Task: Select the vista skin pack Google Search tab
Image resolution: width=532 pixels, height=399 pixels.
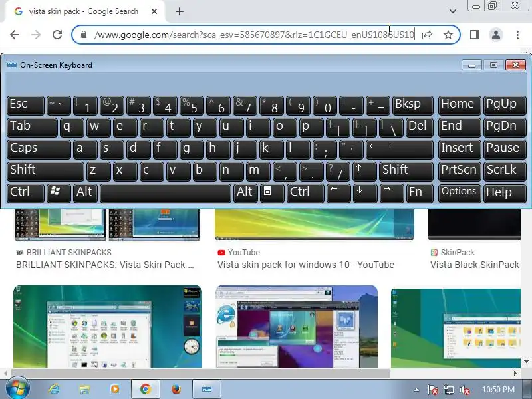Action: pyautogui.click(x=85, y=11)
